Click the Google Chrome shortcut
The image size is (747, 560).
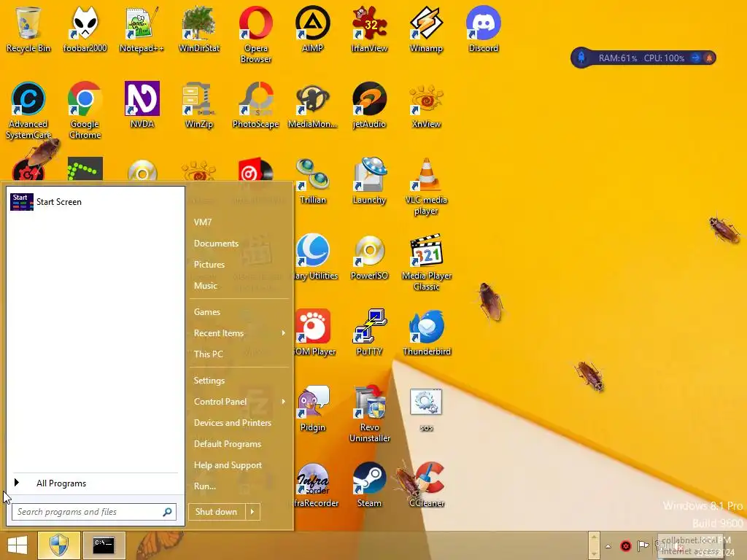[x=85, y=111]
